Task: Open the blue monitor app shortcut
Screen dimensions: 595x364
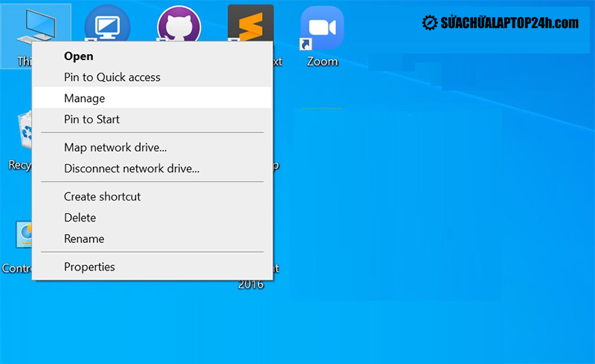Action: tap(107, 24)
